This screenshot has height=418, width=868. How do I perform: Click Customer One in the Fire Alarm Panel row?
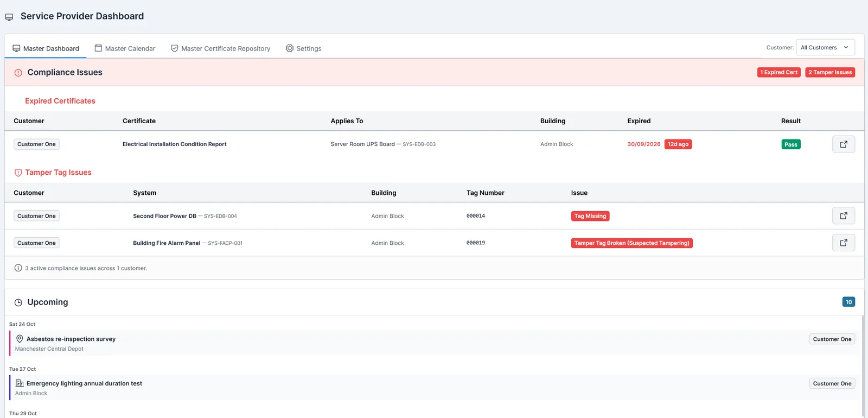point(36,243)
